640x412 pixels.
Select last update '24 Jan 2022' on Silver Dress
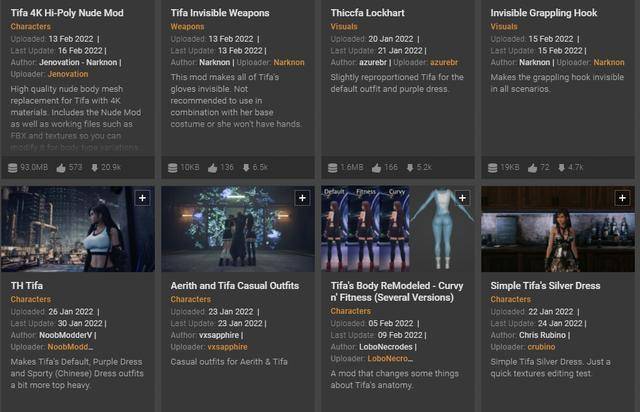[x=560, y=323]
